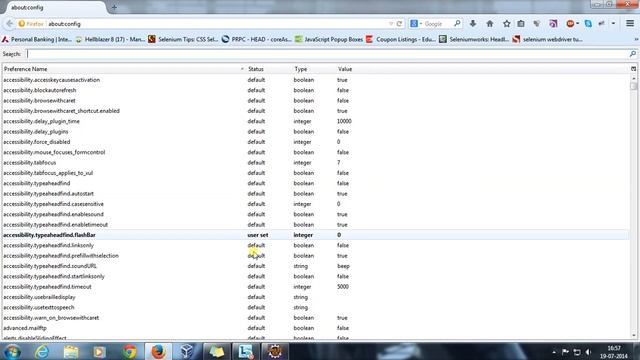Select accessibility.typeaheadfind.flashBar row
This screenshot has height=360, width=640.
315,235
